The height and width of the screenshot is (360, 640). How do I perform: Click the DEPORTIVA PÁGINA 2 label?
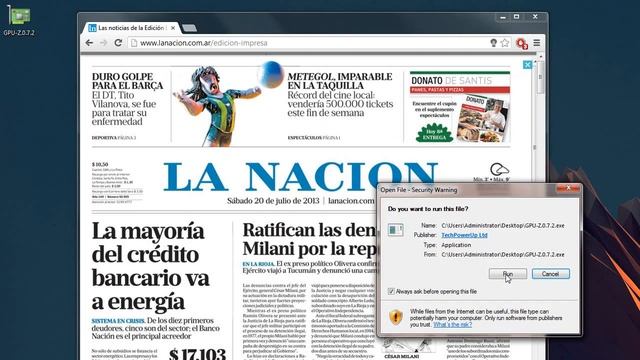point(114,138)
